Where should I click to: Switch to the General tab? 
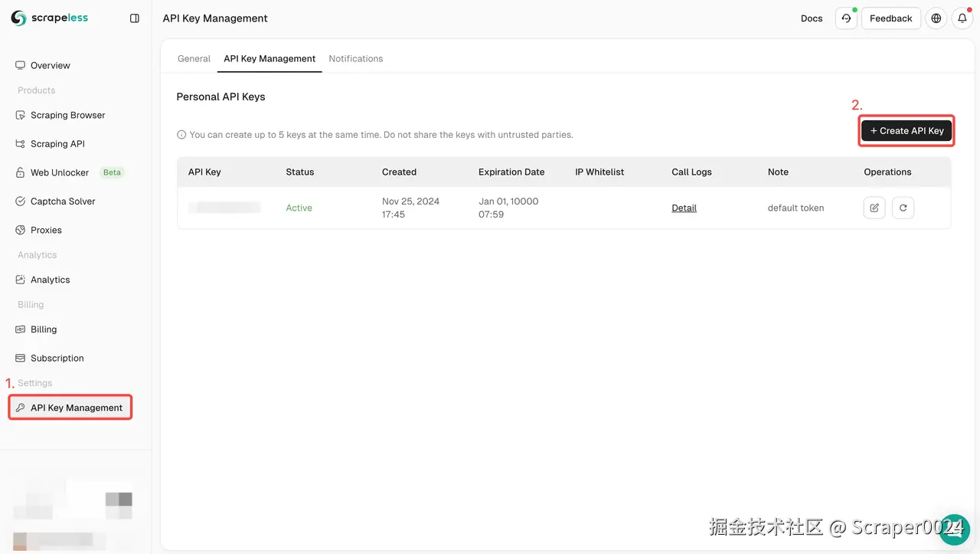(194, 58)
